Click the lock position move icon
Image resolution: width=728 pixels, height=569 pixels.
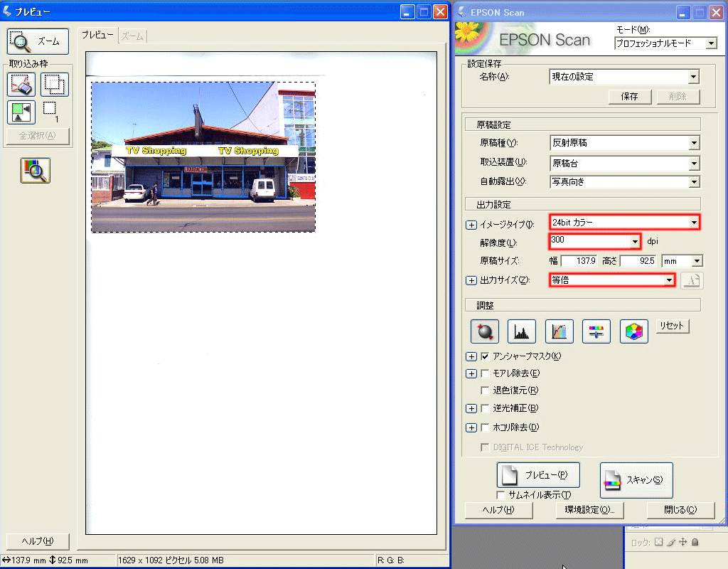tap(683, 542)
